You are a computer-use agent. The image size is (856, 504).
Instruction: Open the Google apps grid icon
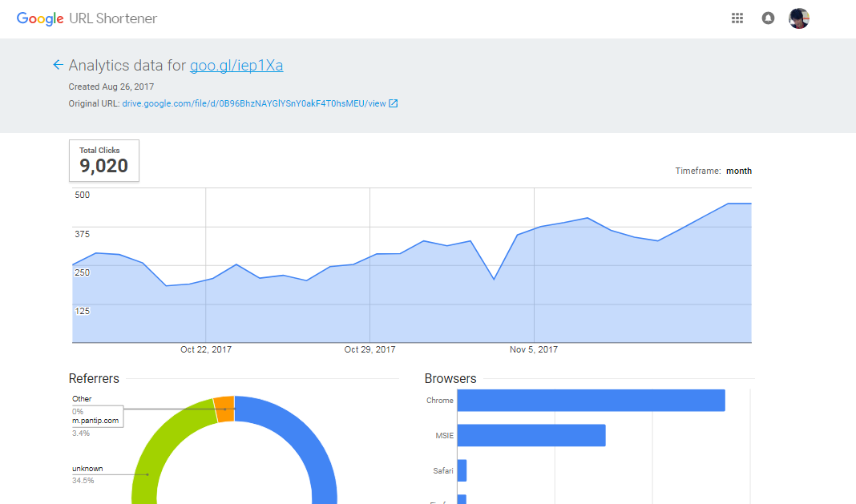[x=737, y=18]
